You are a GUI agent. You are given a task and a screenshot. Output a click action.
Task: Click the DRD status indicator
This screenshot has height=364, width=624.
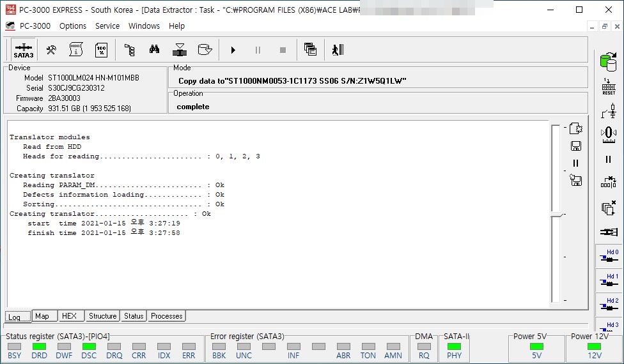coord(39,347)
